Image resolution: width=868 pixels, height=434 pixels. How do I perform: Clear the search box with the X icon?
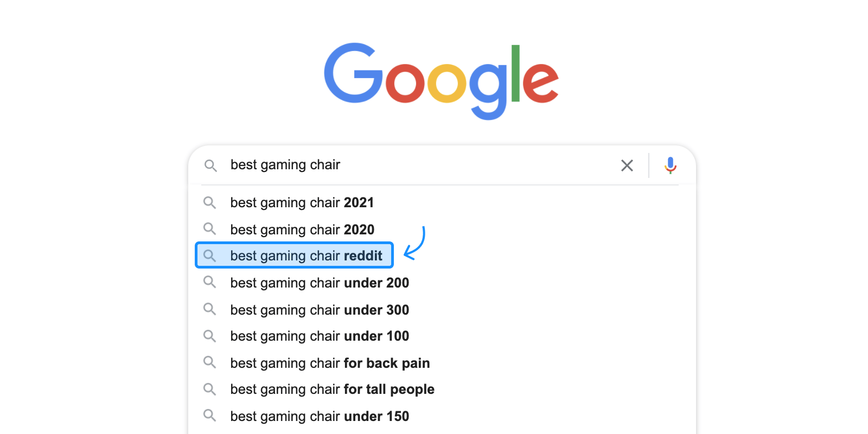click(627, 165)
